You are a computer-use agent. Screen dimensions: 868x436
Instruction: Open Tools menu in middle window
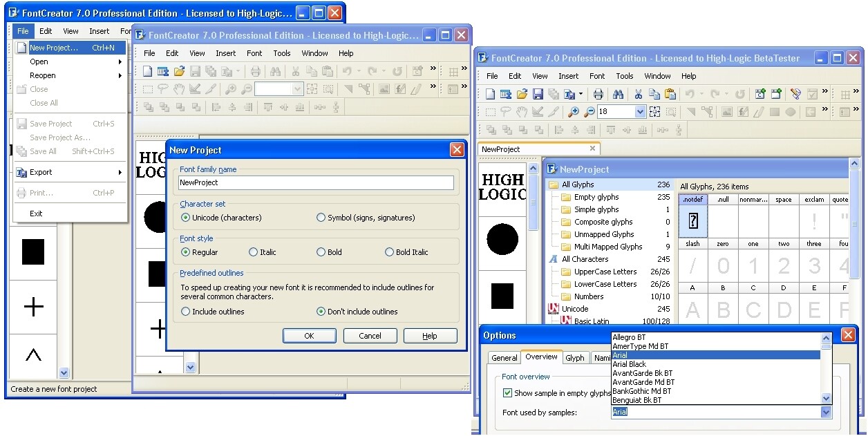coord(282,53)
